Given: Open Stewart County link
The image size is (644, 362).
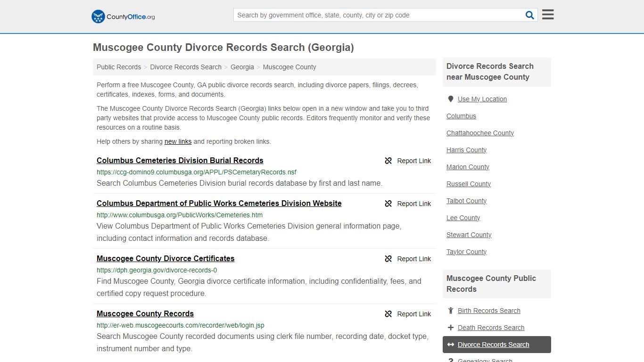Looking at the screenshot, I should click(x=469, y=235).
